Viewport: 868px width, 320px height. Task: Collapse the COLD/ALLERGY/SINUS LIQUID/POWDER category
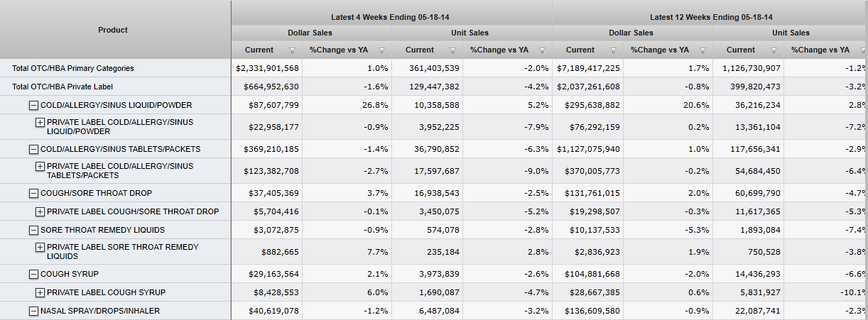tap(33, 105)
